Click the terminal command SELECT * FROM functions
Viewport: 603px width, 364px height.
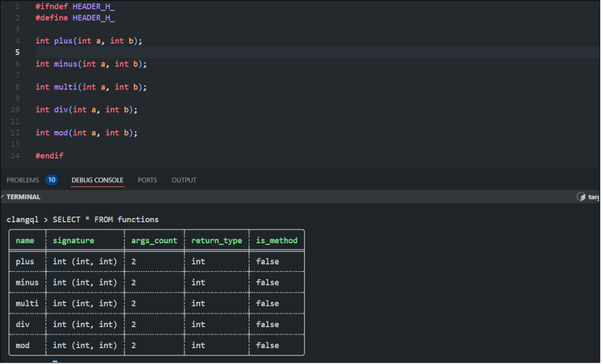106,219
